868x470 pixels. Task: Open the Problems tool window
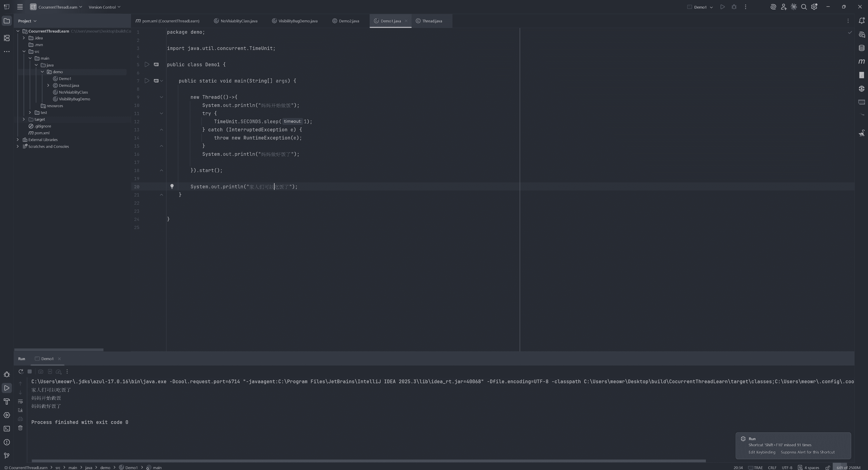pyautogui.click(x=7, y=442)
